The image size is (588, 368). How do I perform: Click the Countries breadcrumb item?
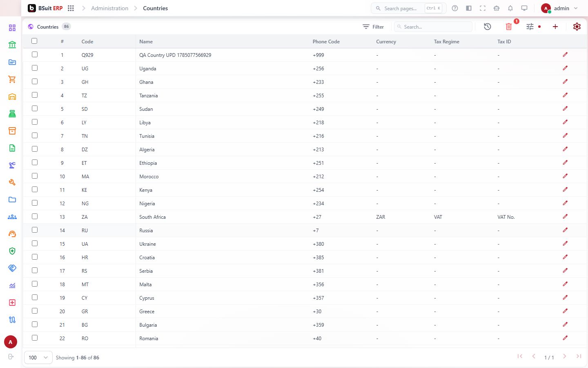[x=155, y=8]
